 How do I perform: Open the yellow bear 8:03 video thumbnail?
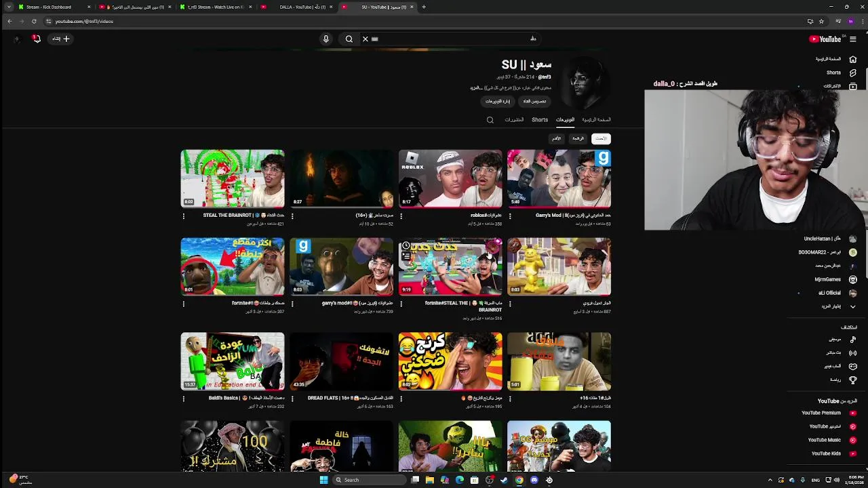pos(559,266)
